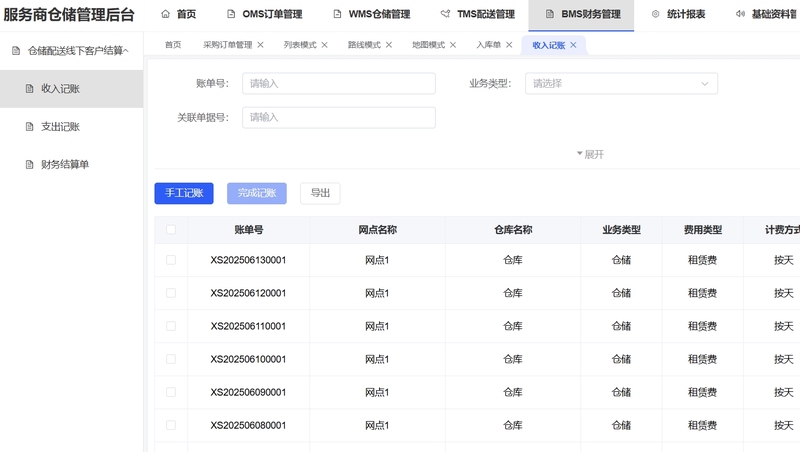Open the 统计报表 menu
Viewport: 800px width, 452px height.
point(679,14)
